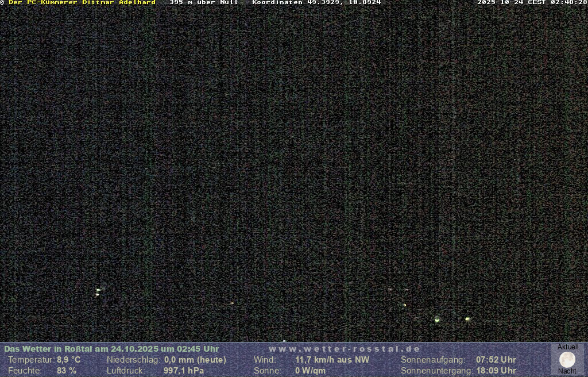This screenshot has width=588, height=377.
Task: Click the Nacht label below the moon
Action: pos(567,371)
